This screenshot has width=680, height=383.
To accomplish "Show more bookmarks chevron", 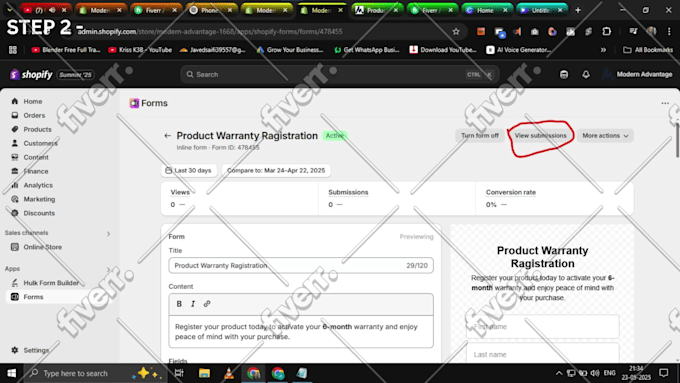I will (x=603, y=50).
